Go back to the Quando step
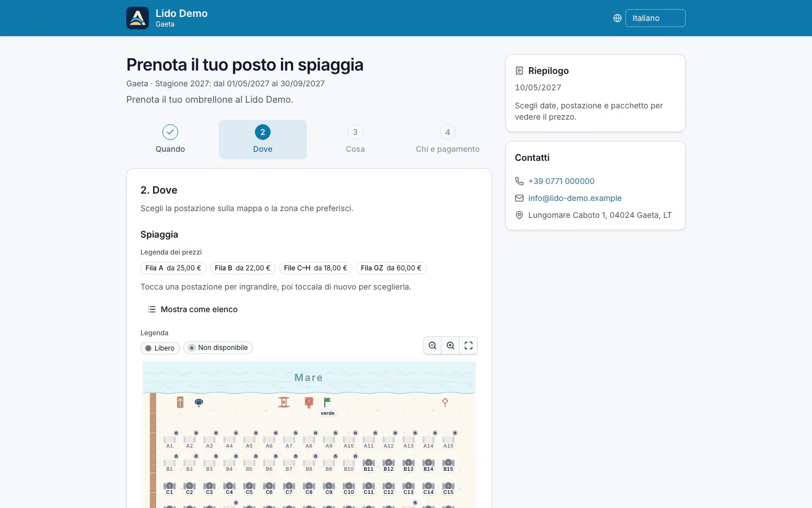 point(170,139)
